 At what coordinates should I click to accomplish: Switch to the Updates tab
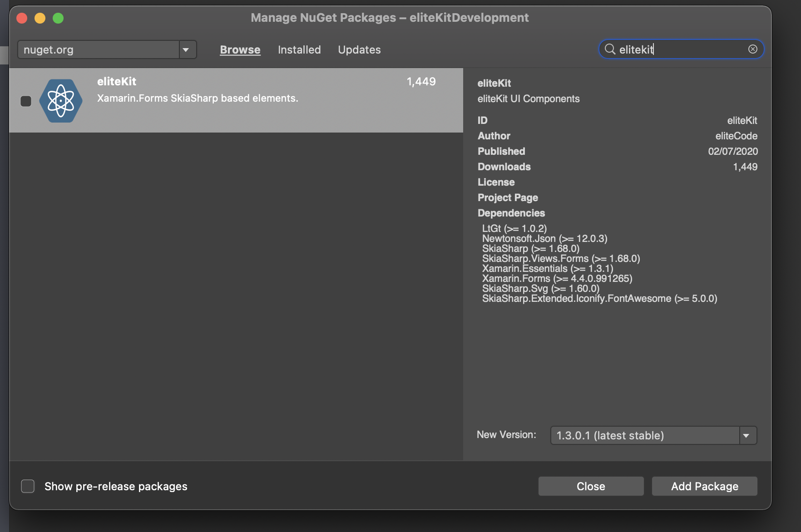(359, 49)
